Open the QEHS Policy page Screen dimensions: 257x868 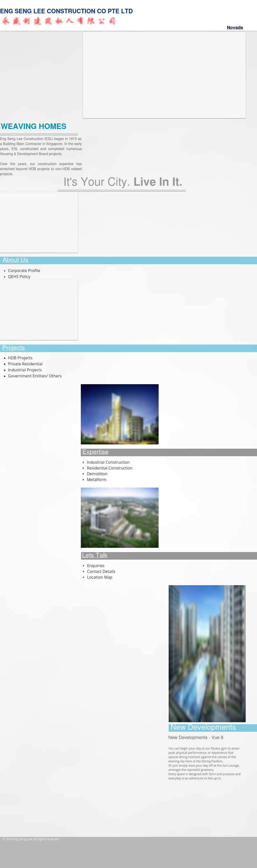pos(19,277)
